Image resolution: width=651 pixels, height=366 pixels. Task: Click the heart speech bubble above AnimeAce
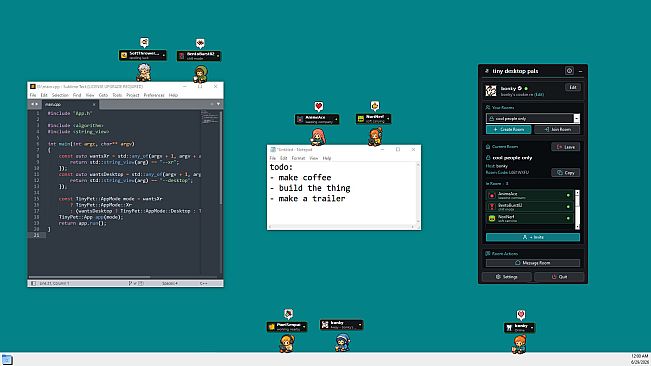click(x=318, y=107)
